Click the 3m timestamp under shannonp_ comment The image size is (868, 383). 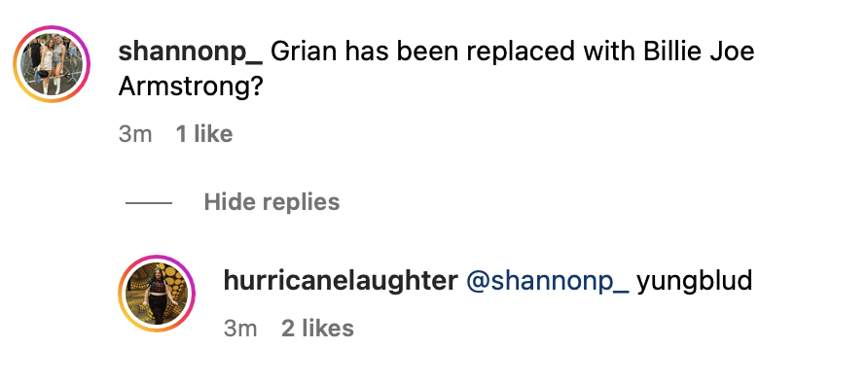(x=135, y=134)
